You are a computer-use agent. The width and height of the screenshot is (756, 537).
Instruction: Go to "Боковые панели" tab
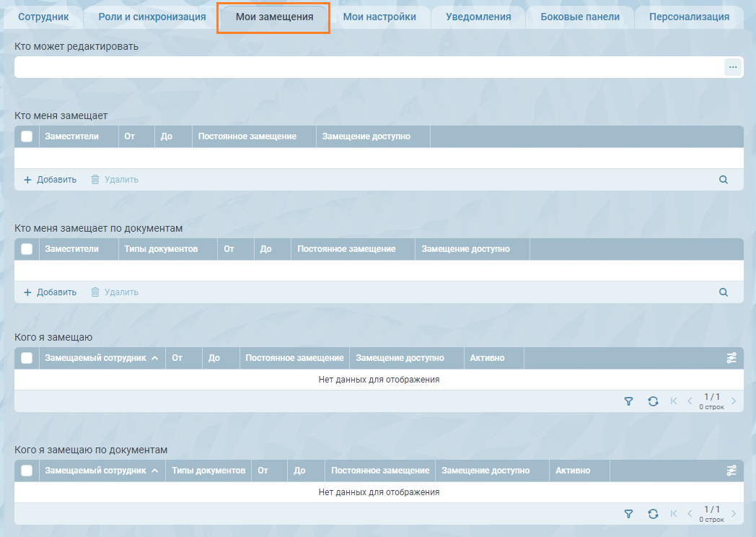(580, 17)
